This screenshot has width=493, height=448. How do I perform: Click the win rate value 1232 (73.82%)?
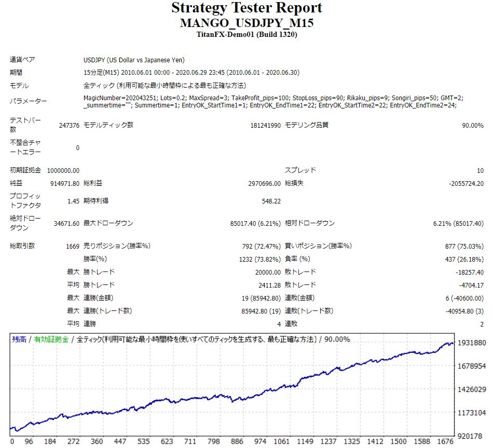point(259,259)
